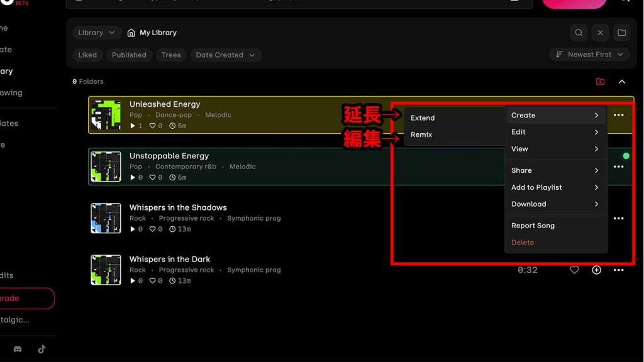Open the Newest First sort dropdown

[589, 55]
